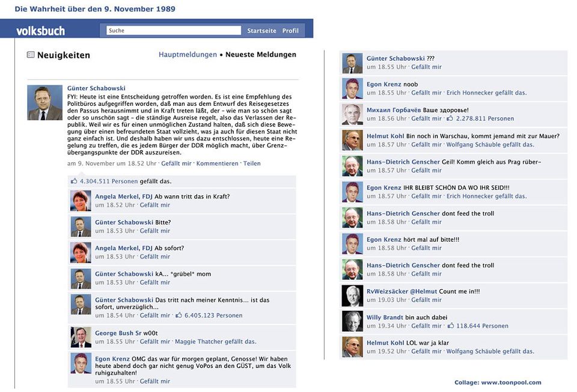Click thumbs-up icon beside 2.278.811 Personen
The image size is (577, 392).
pyautogui.click(x=450, y=118)
